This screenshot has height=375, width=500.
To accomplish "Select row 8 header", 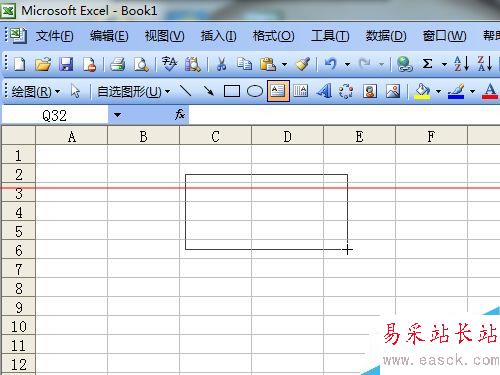I will (x=18, y=288).
